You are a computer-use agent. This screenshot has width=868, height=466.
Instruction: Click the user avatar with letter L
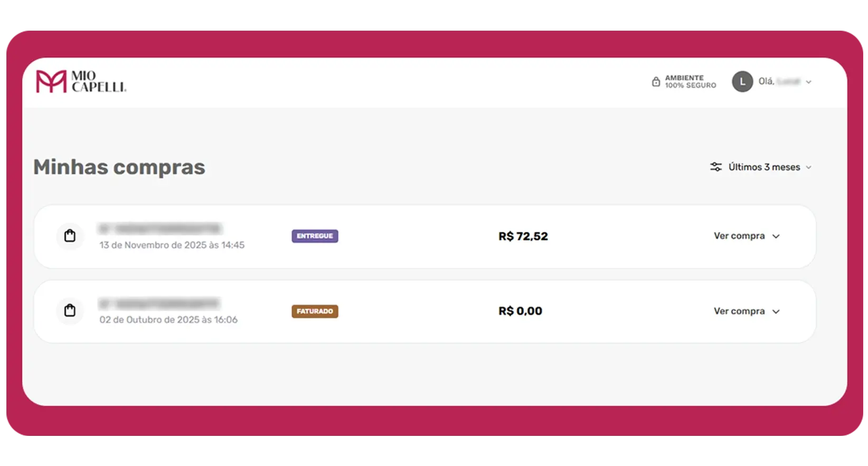coord(742,82)
